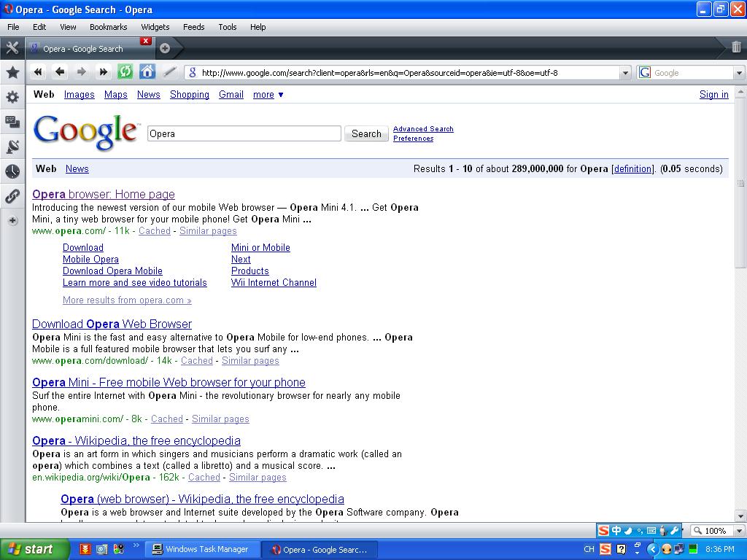747x560 pixels.
Task: Open the satellite dish Transfers panel
Action: coord(12,147)
